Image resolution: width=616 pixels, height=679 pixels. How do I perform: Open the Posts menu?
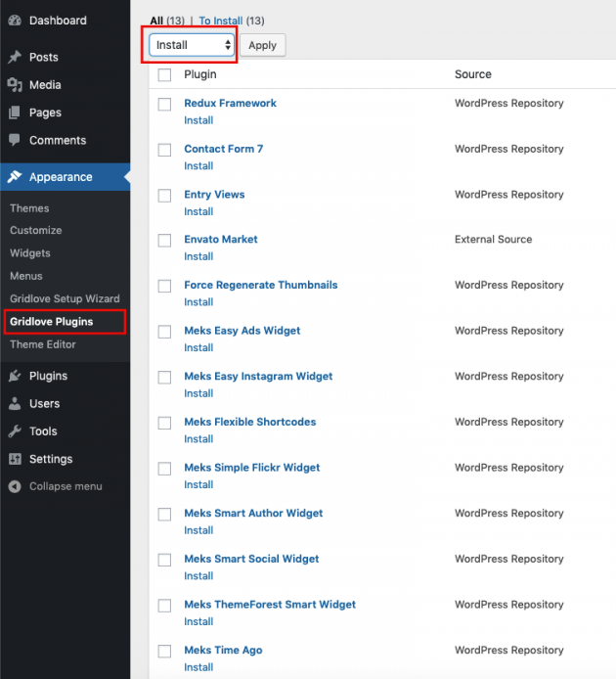(44, 57)
